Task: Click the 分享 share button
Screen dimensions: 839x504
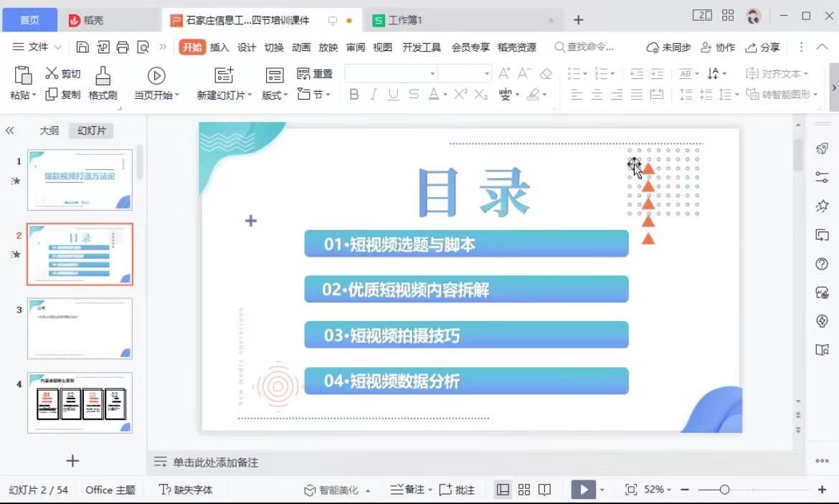Action: tap(763, 47)
